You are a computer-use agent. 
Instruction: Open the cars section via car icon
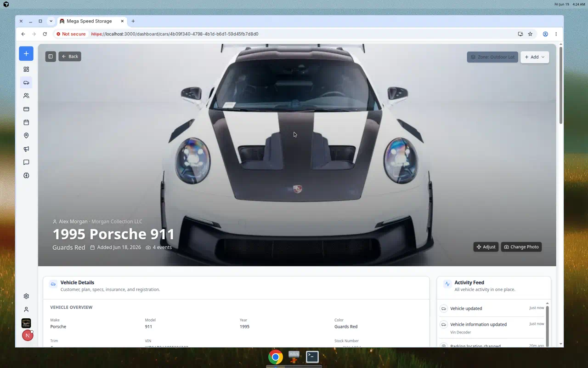coord(26,83)
